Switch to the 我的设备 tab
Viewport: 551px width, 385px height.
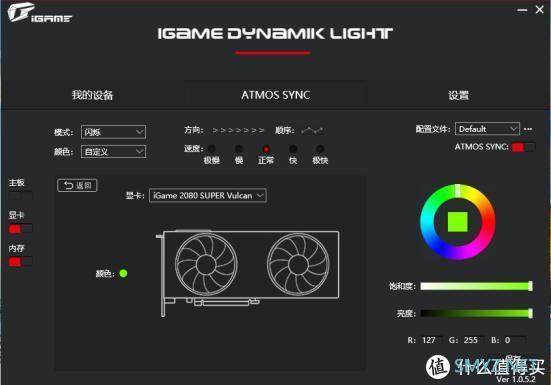[x=92, y=95]
